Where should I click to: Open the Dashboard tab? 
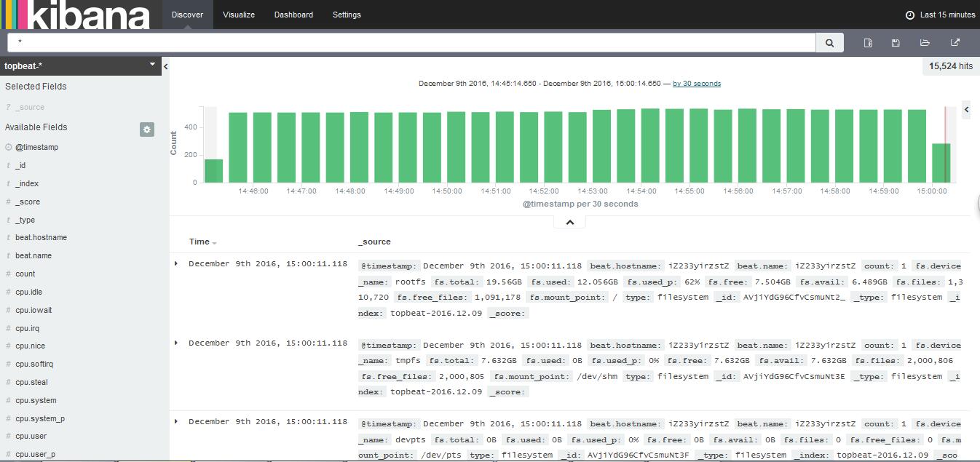pos(293,15)
